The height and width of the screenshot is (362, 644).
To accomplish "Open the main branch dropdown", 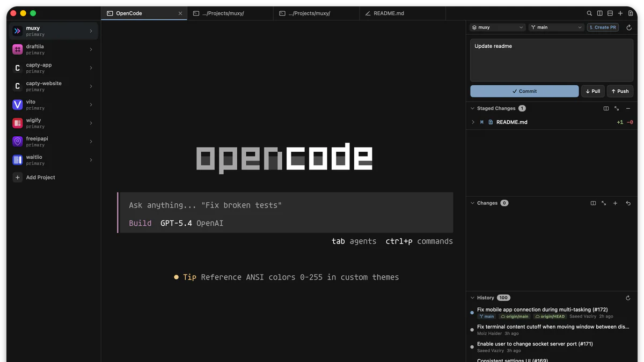I will coord(557,27).
